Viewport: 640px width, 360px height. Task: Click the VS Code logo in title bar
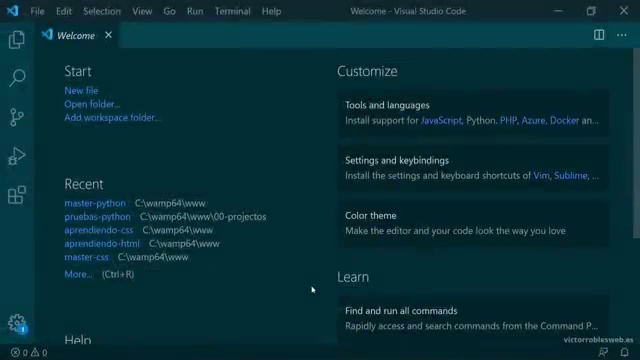pos(12,11)
